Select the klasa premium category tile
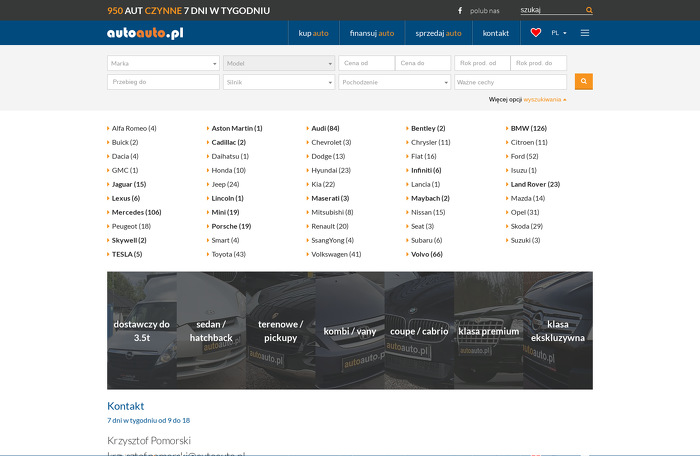 click(488, 330)
